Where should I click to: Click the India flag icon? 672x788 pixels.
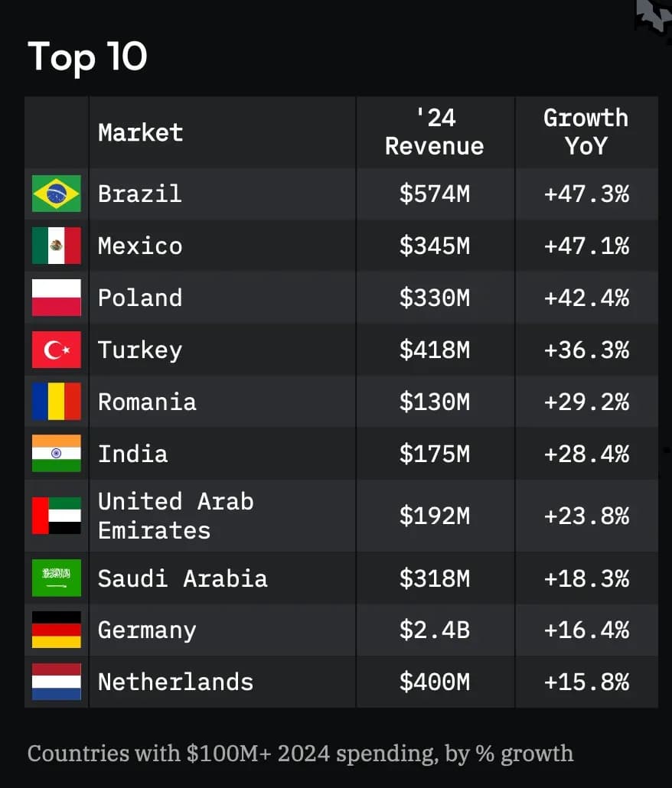tap(57, 454)
